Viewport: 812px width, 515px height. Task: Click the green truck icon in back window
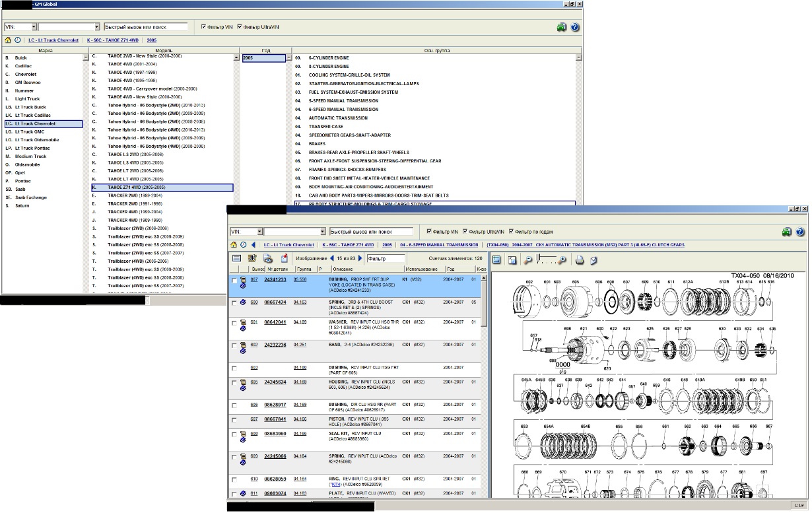562,27
